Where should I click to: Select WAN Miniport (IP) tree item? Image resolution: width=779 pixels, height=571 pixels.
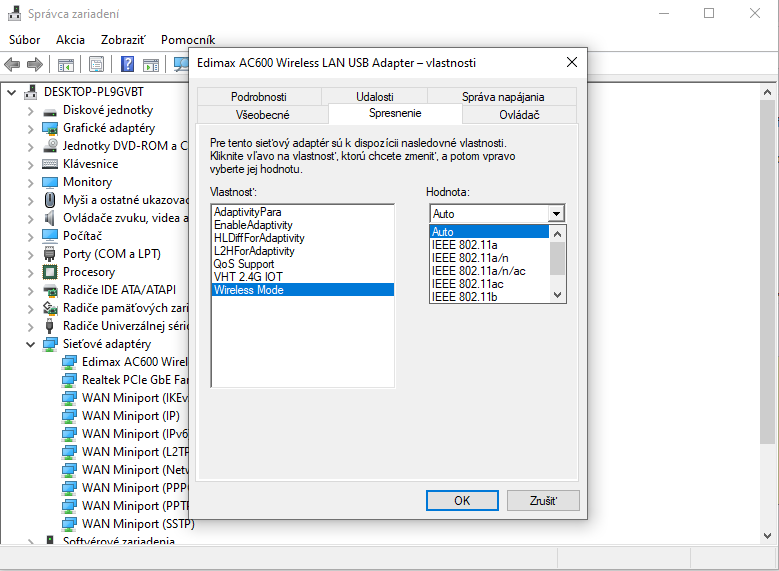point(131,416)
